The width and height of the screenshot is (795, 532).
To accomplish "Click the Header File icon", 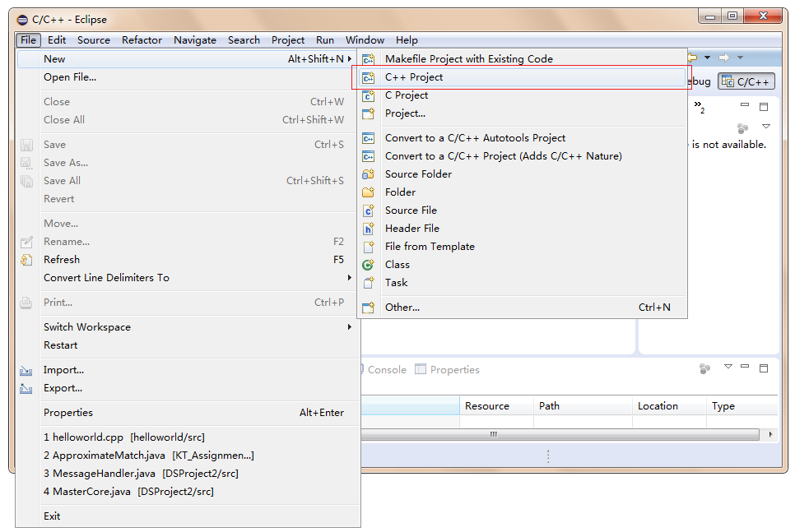I will [x=369, y=229].
